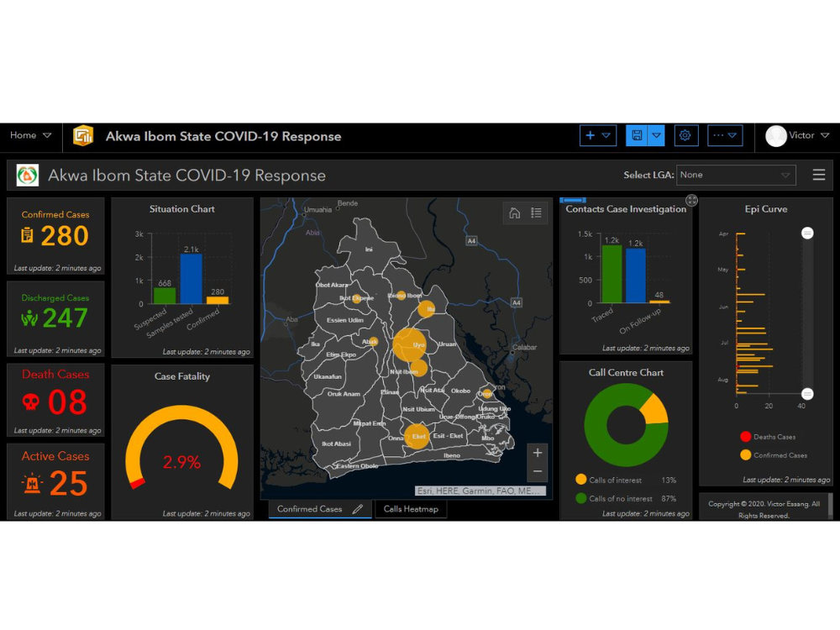Switch to the Calls Heatmap tab
This screenshot has height=630, width=840.
click(x=411, y=509)
